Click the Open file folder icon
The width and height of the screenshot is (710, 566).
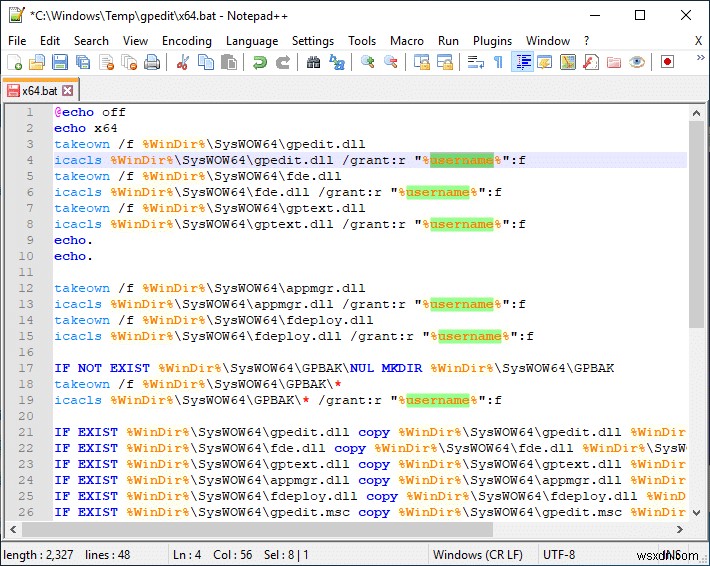click(x=37, y=62)
